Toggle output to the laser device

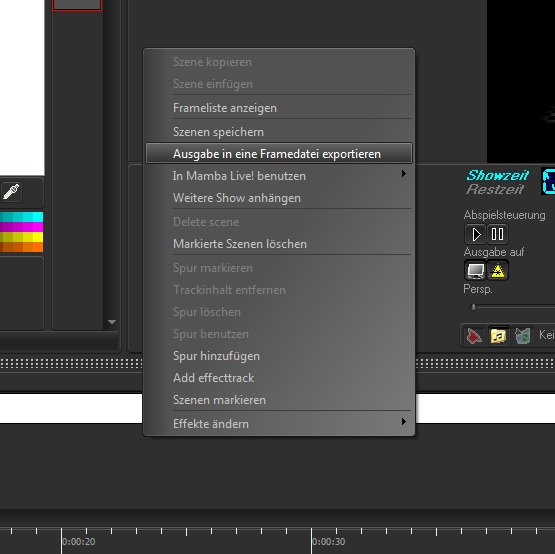(x=498, y=270)
